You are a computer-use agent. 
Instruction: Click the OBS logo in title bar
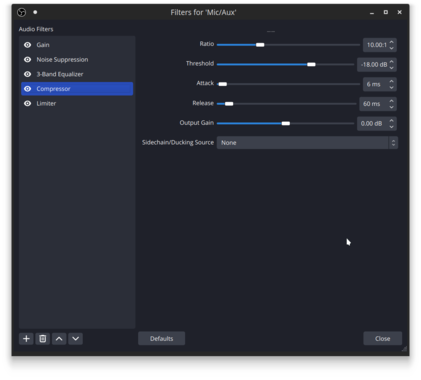[22, 12]
